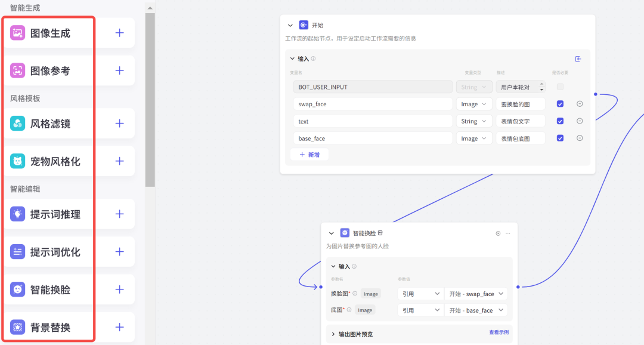
Task: Click the disabled BOT_USER_INPUT required checkbox
Action: 560,87
